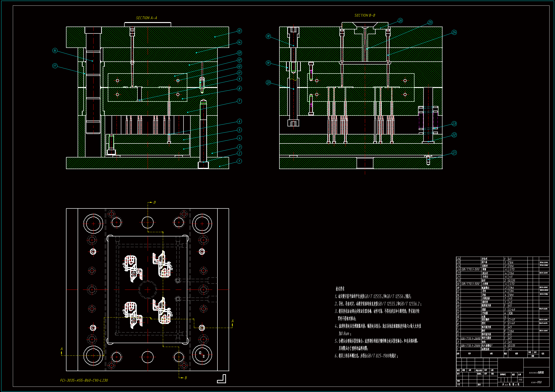Select part balloon number 23
This screenshot has height=392, width=555.
coord(454,124)
